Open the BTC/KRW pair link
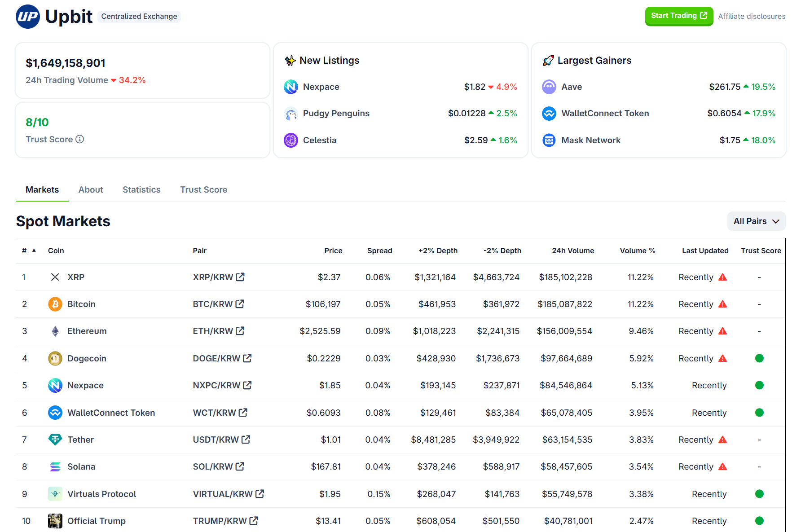This screenshot has width=801, height=532. (x=218, y=304)
